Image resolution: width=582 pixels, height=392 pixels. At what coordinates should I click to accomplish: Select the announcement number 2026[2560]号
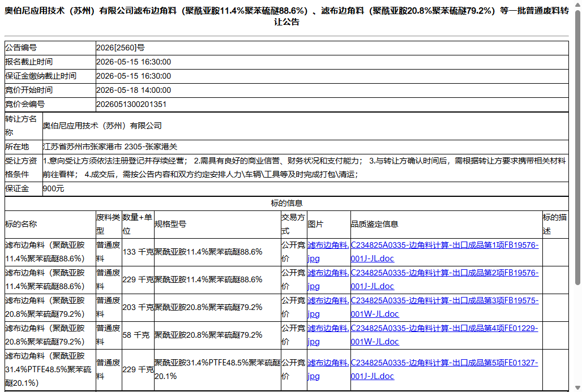[120, 48]
